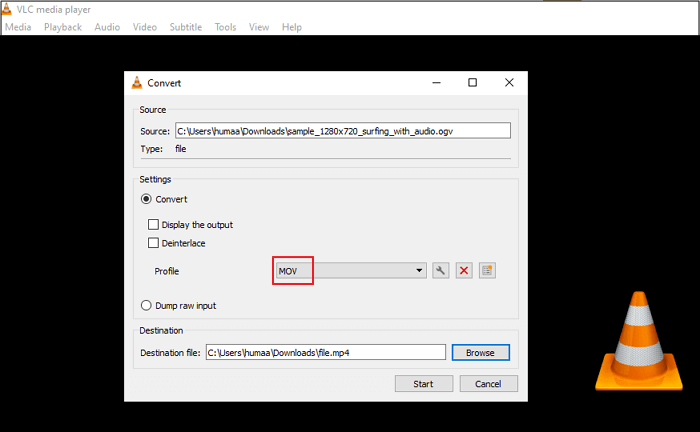
Task: Open the Tools menu
Action: click(225, 27)
